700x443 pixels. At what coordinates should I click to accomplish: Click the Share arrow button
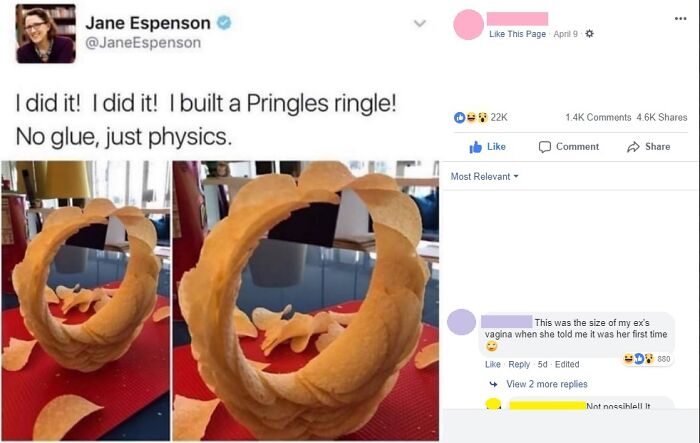[x=649, y=146]
